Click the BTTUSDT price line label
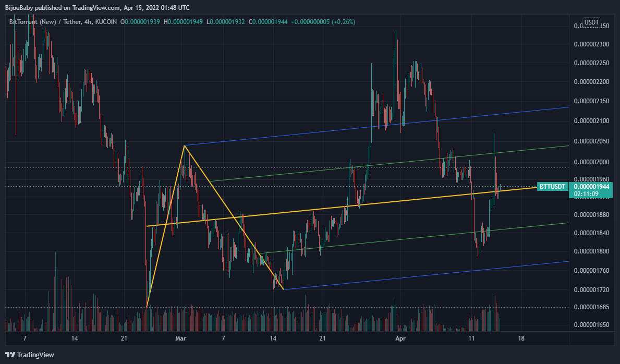Screen dimensions: 620x364 click(552, 186)
